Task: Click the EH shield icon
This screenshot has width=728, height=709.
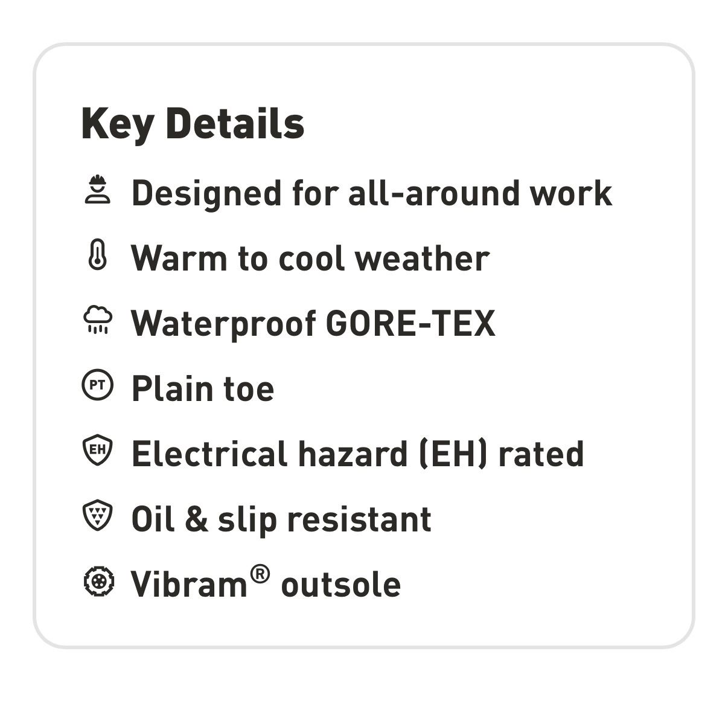Action: coord(97,451)
